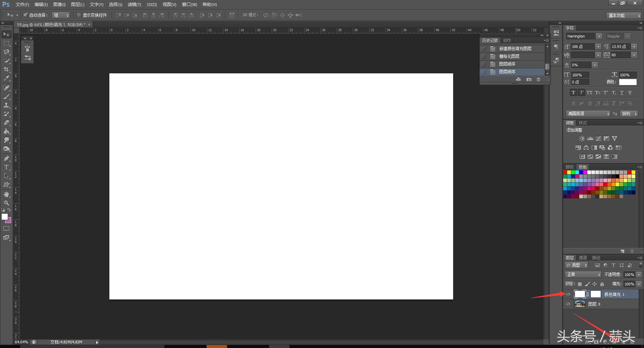644x348 pixels.
Task: Add a Brightness/Contrast adjustment layer
Action: click(582, 138)
